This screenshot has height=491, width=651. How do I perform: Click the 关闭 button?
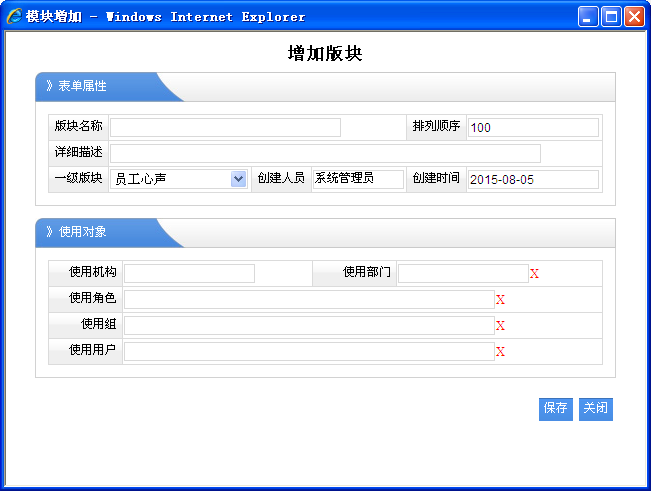tap(596, 409)
